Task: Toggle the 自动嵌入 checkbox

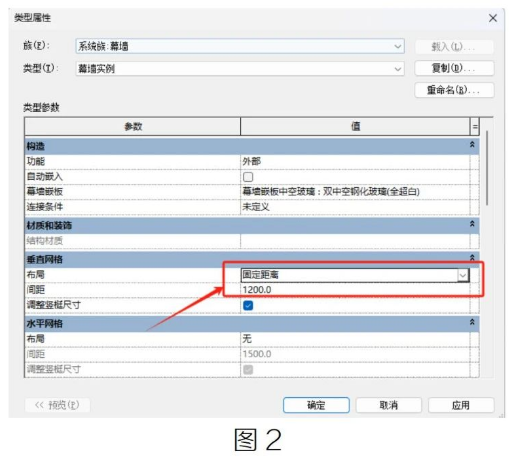Action: point(248,177)
